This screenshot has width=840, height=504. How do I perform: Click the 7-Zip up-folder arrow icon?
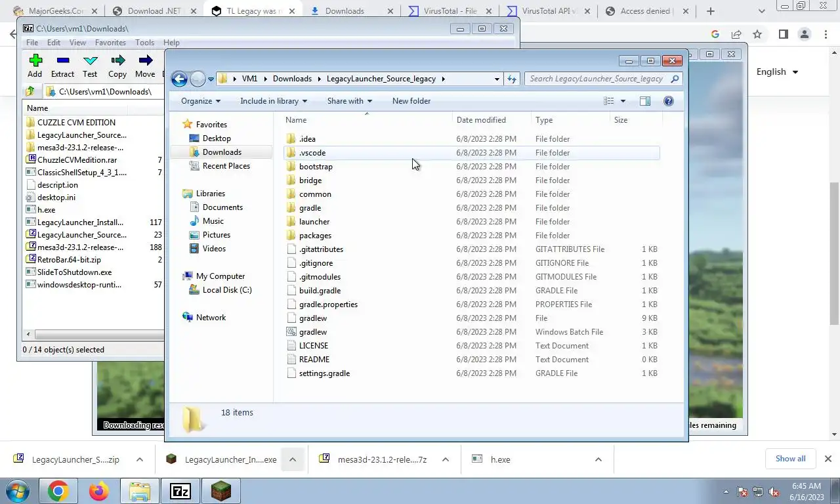click(x=30, y=91)
